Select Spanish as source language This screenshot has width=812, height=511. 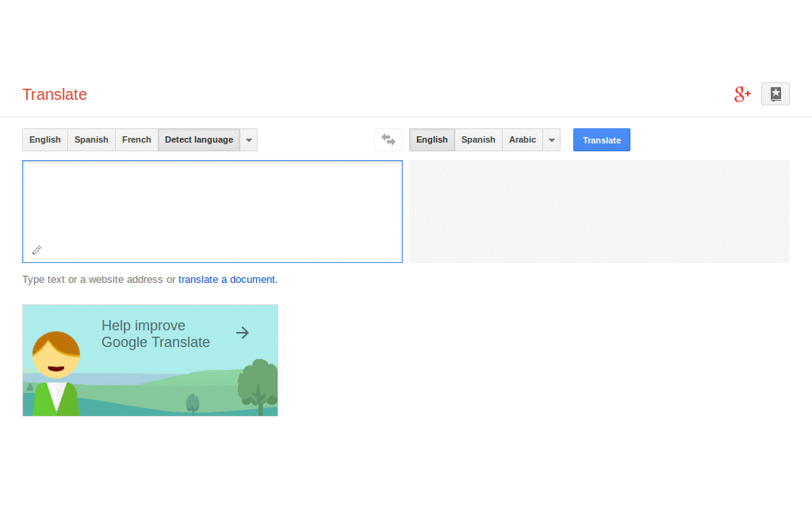click(x=91, y=139)
